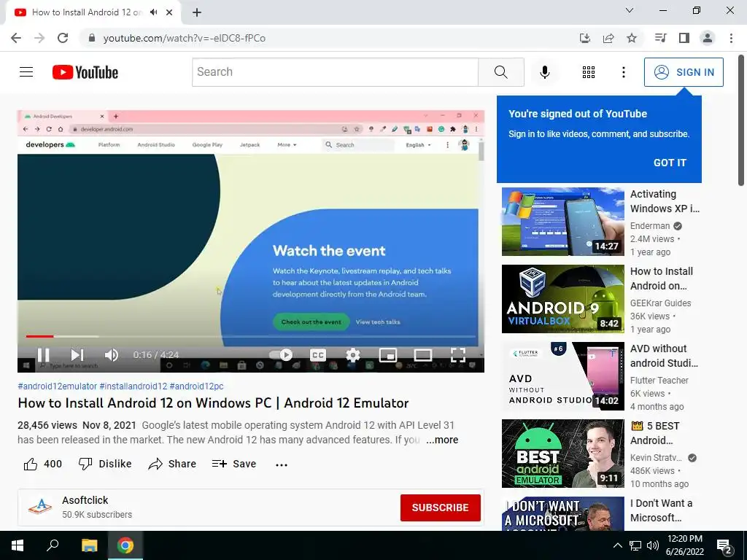
Task: Open the YouTube hamburger guide menu
Action: (26, 72)
